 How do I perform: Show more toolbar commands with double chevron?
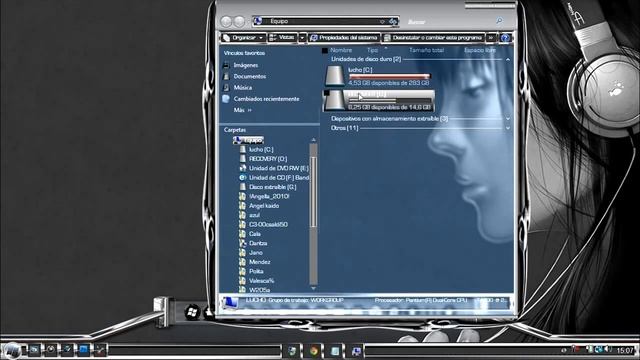491,38
